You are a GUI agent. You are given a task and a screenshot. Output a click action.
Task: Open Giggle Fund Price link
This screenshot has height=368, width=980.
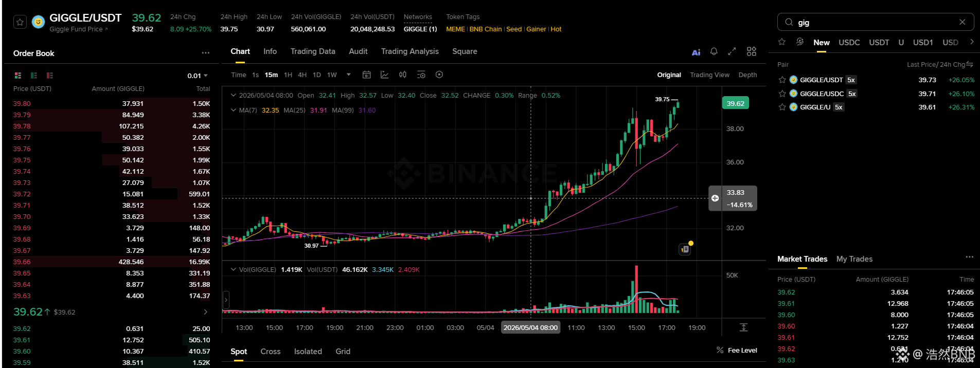pos(78,29)
